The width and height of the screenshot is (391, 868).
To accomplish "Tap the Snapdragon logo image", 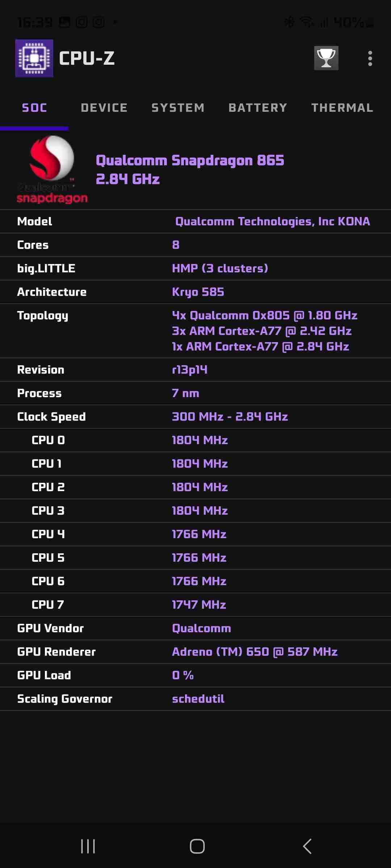I will click(52, 169).
